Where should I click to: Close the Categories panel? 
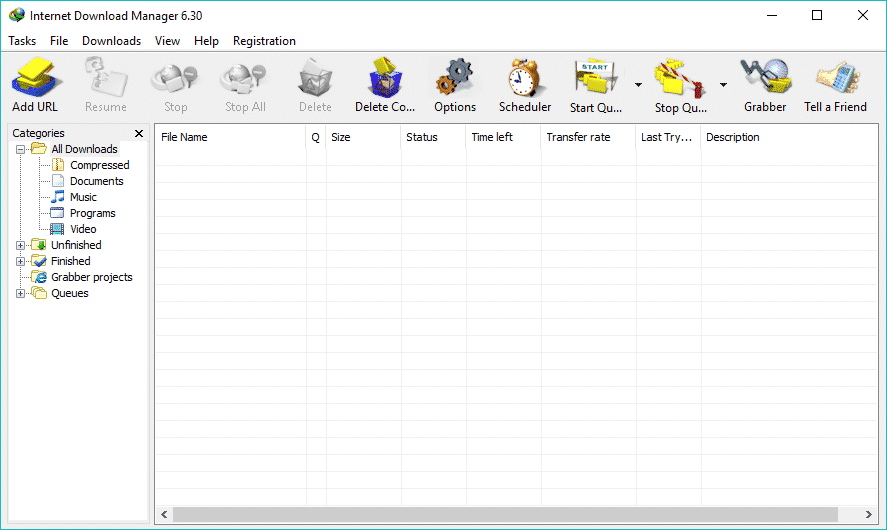point(139,133)
